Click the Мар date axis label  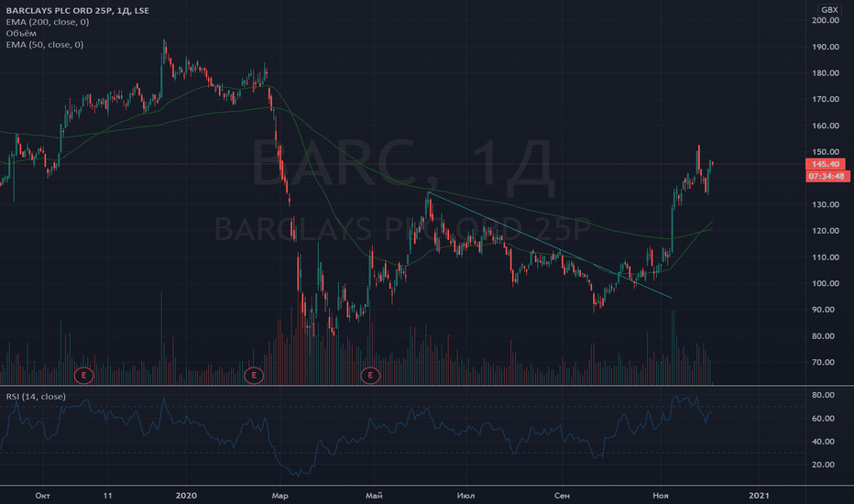[280, 495]
